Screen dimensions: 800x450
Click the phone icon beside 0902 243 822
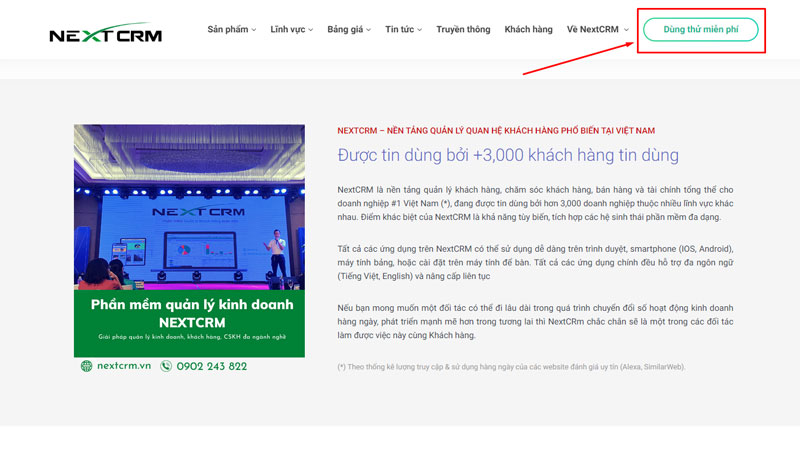166,366
